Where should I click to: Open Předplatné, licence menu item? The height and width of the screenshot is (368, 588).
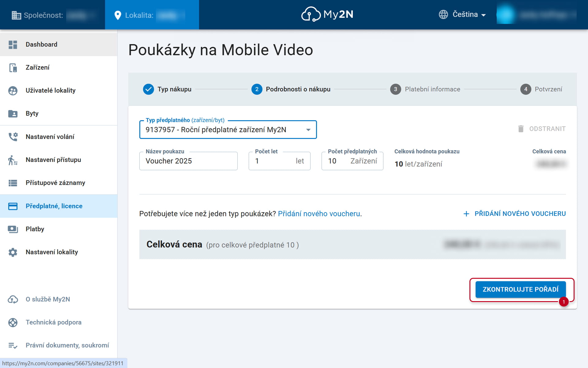coord(58,206)
